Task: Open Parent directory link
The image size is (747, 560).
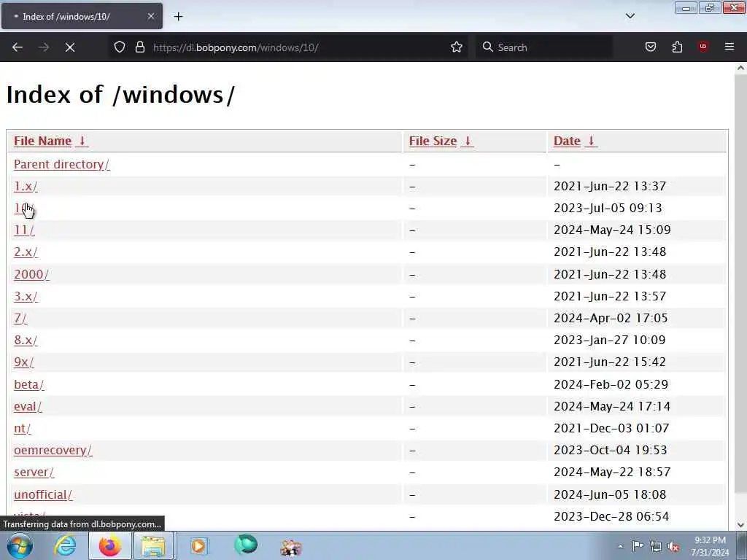Action: [61, 164]
